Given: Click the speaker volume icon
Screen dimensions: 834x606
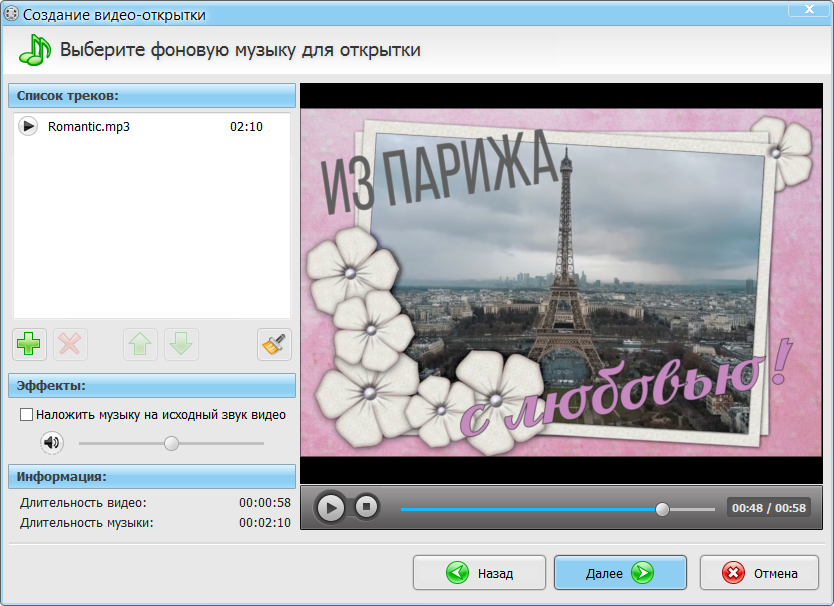Looking at the screenshot, I should (x=52, y=443).
